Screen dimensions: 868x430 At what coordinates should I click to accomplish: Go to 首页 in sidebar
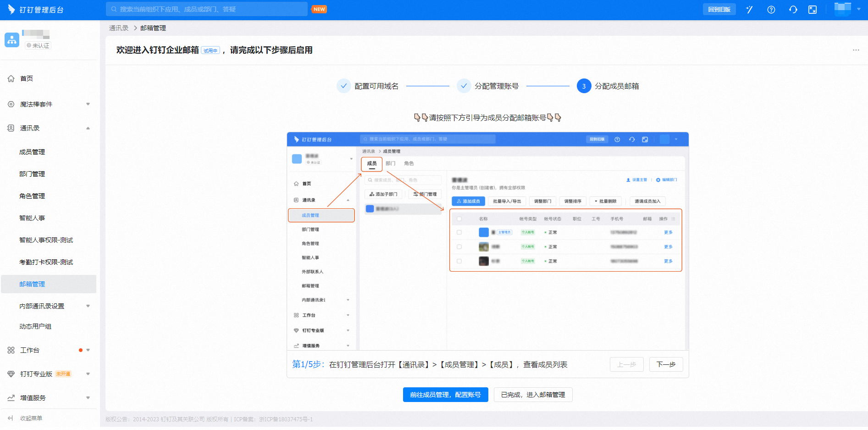[27, 78]
